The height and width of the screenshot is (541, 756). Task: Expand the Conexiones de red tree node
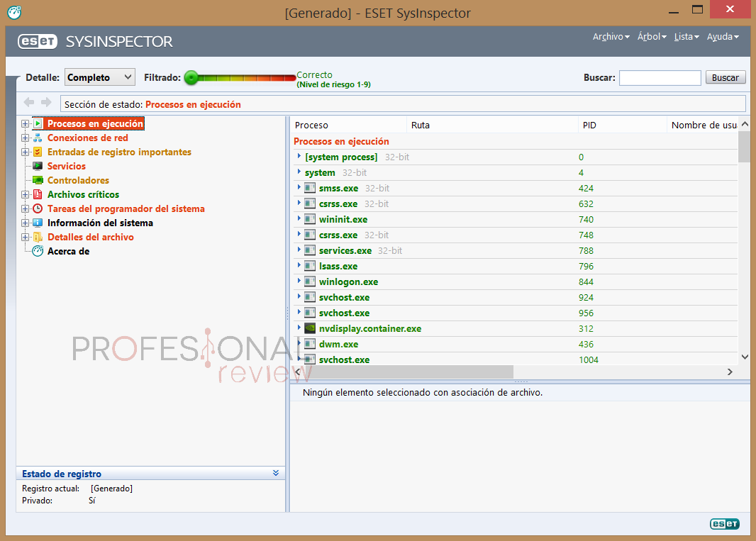tap(25, 138)
